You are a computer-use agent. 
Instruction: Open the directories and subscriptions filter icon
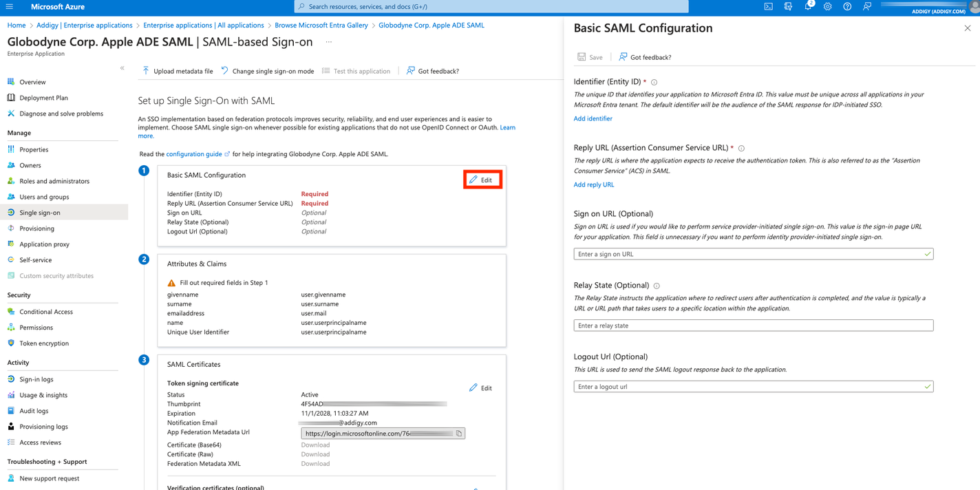click(789, 7)
